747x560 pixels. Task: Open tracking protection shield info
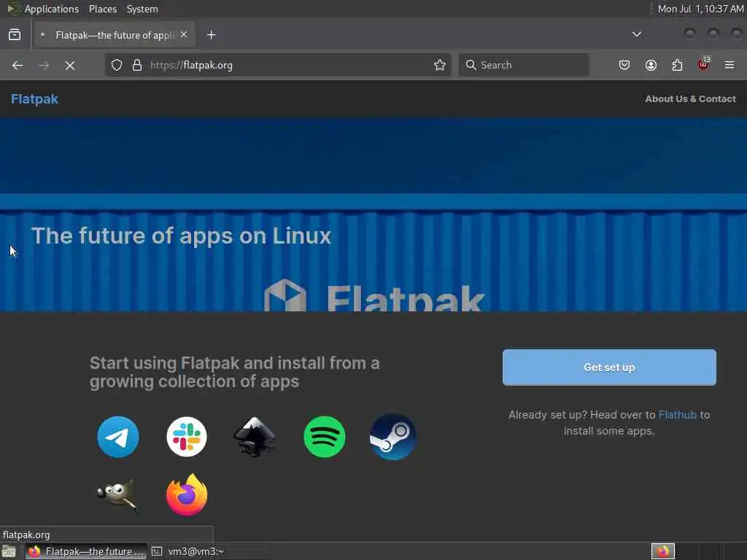[117, 65]
